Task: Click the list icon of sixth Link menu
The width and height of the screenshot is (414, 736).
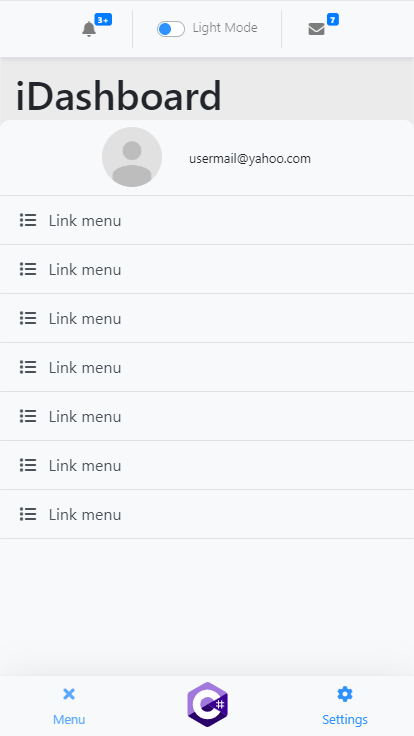Action: [x=28, y=465]
